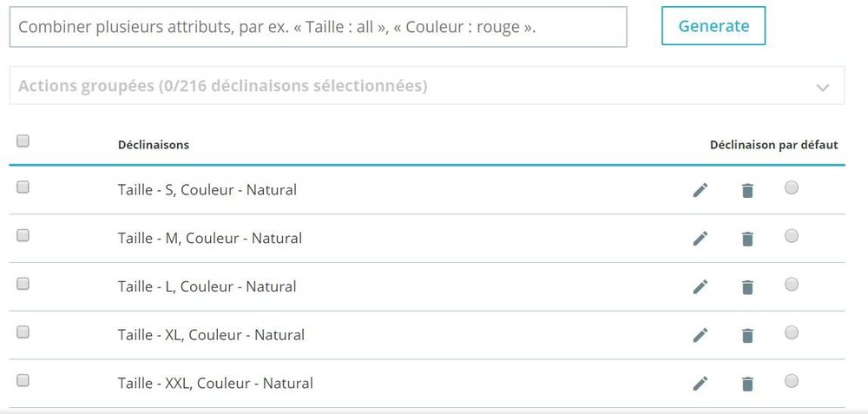This screenshot has height=414, width=868.
Task: Edit the Taille S Natural combination
Action: pos(700,190)
